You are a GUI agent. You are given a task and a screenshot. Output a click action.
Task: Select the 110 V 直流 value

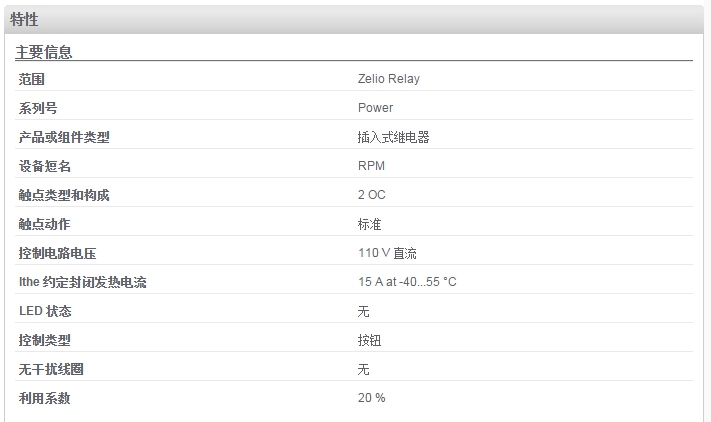[387, 253]
